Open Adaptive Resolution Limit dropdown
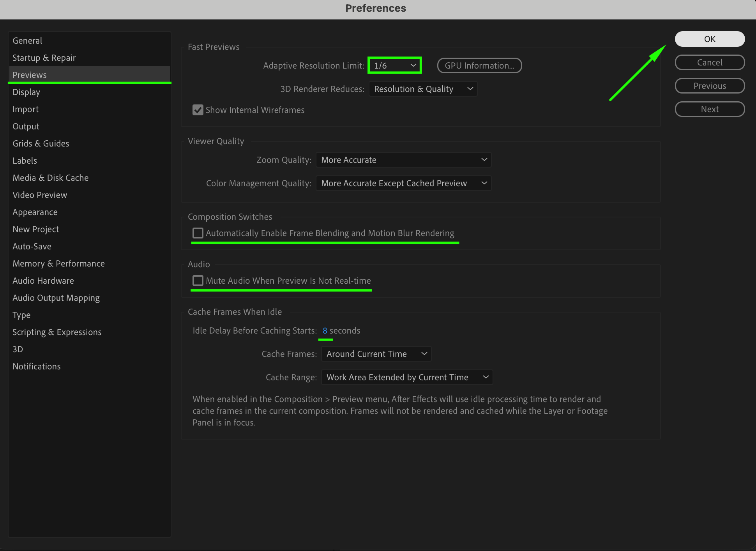The width and height of the screenshot is (756, 551). [394, 65]
